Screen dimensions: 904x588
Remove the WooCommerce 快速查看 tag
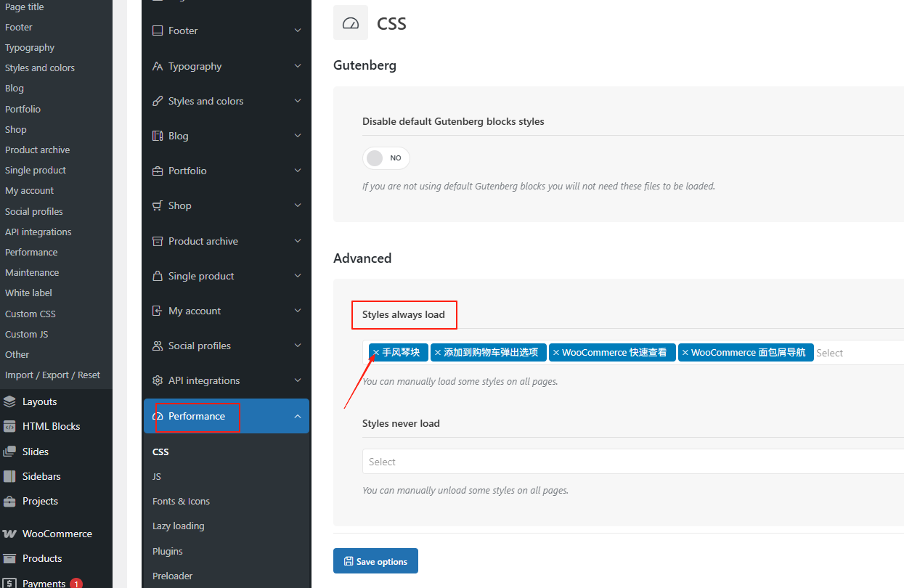[x=556, y=353]
